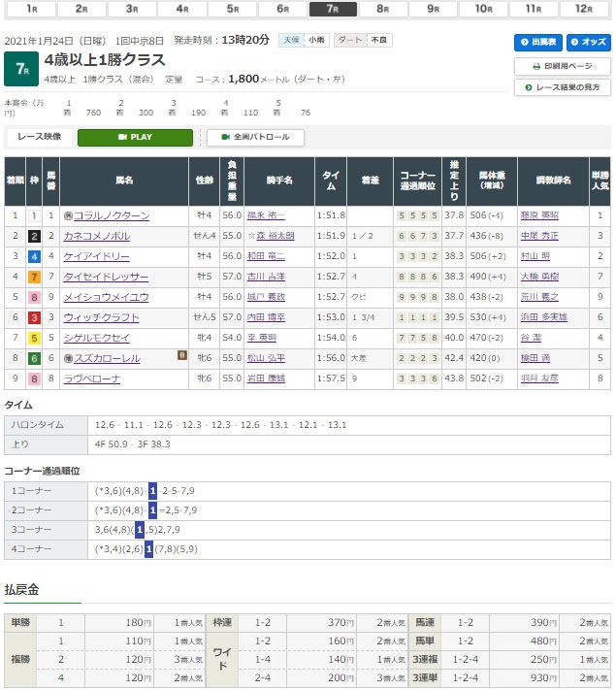Image resolution: width=616 pixels, height=690 pixels.
Task: Click the red frame 3 badge in ウィッチクラフト row
Action: [x=33, y=317]
